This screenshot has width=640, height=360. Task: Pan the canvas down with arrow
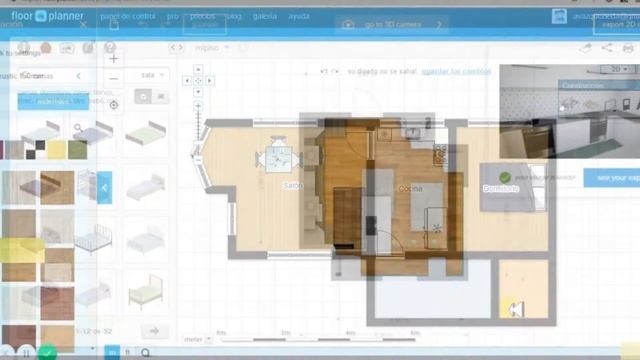point(198,92)
